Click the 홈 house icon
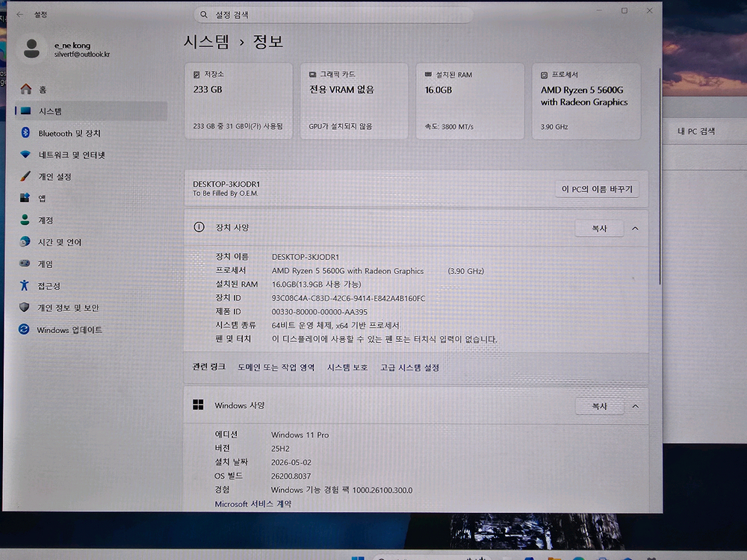The image size is (747, 560). pos(25,89)
